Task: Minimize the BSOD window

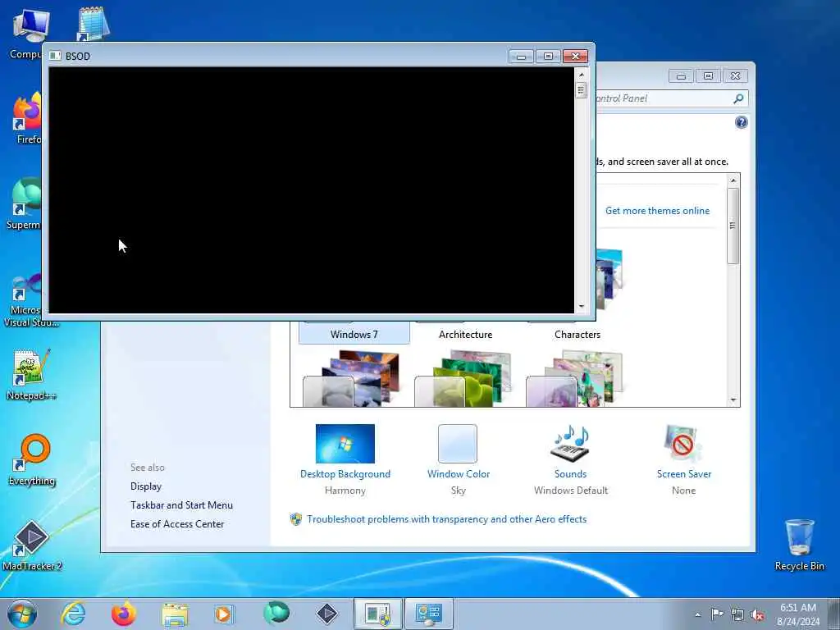Action: click(x=521, y=56)
